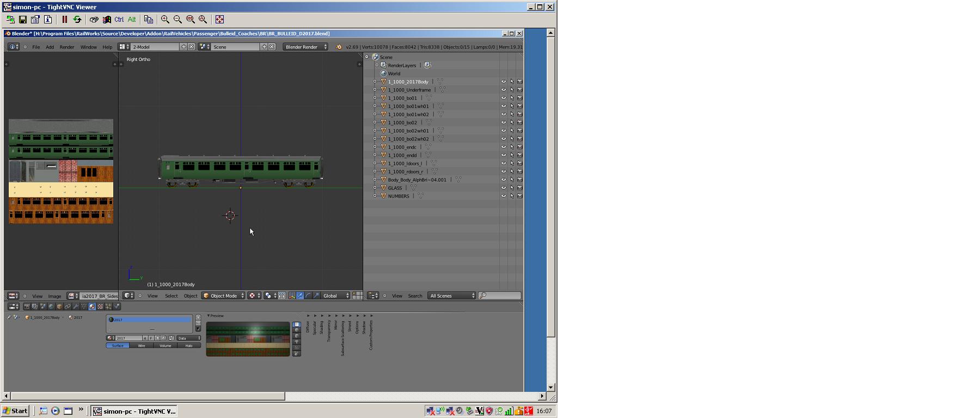980x418 pixels.
Task: Click TightVNC refresh screen icon
Action: pyautogui.click(x=77, y=19)
